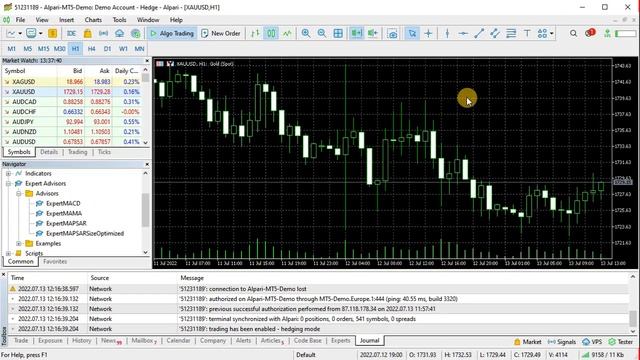Select ExpertMAPSARSizeOptimized advisor
The height and width of the screenshot is (360, 640).
tap(85, 233)
